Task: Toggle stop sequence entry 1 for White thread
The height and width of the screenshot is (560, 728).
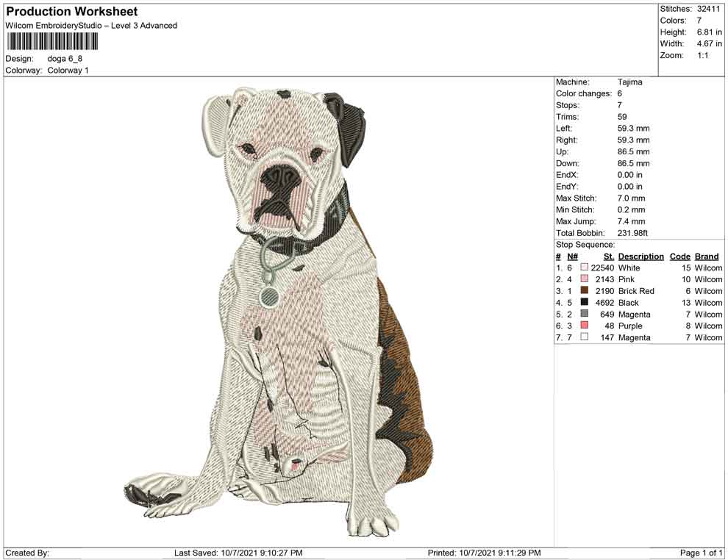Action: coord(560,268)
